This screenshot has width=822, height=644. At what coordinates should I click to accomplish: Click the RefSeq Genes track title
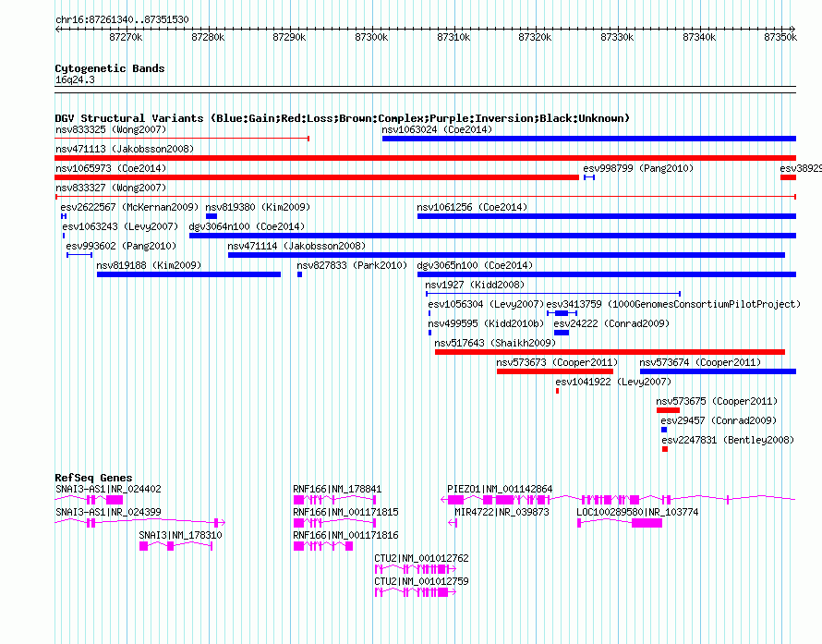(93, 478)
